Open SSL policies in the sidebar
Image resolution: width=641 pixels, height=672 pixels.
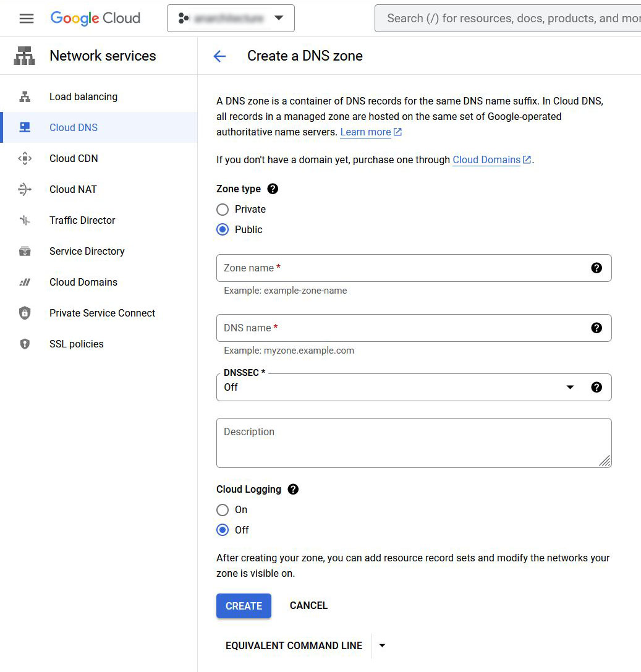click(x=98, y=344)
